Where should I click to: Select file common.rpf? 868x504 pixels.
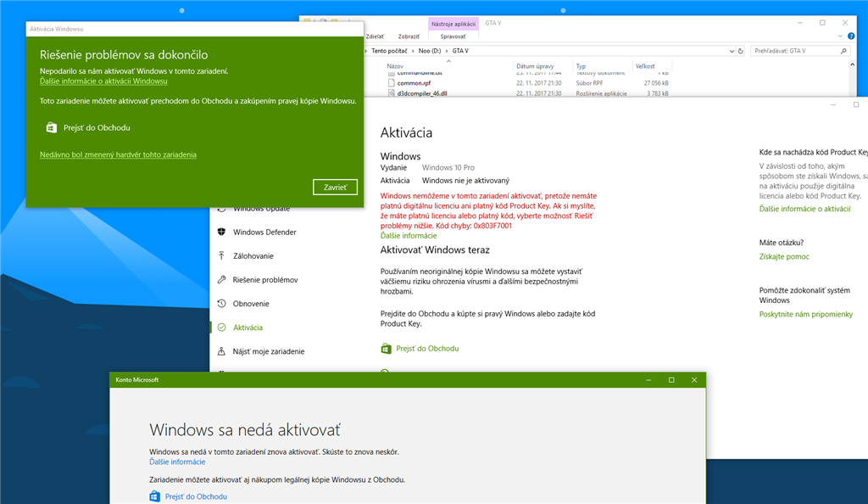pyautogui.click(x=414, y=83)
